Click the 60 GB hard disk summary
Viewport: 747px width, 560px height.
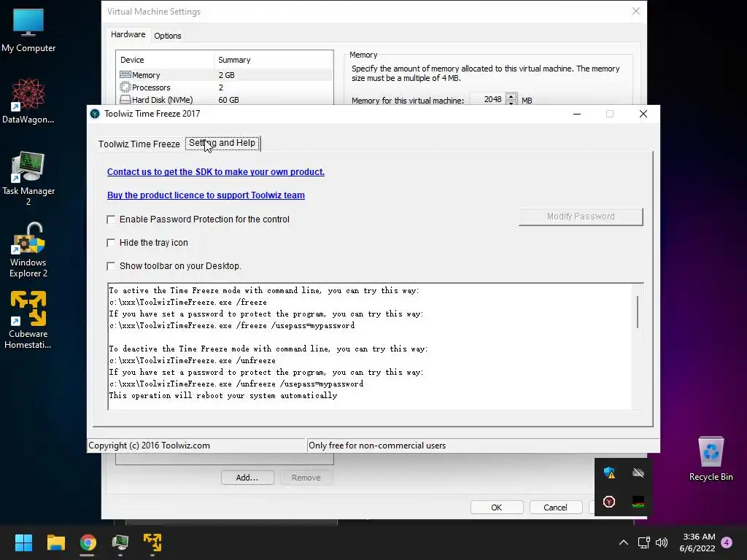click(x=228, y=100)
